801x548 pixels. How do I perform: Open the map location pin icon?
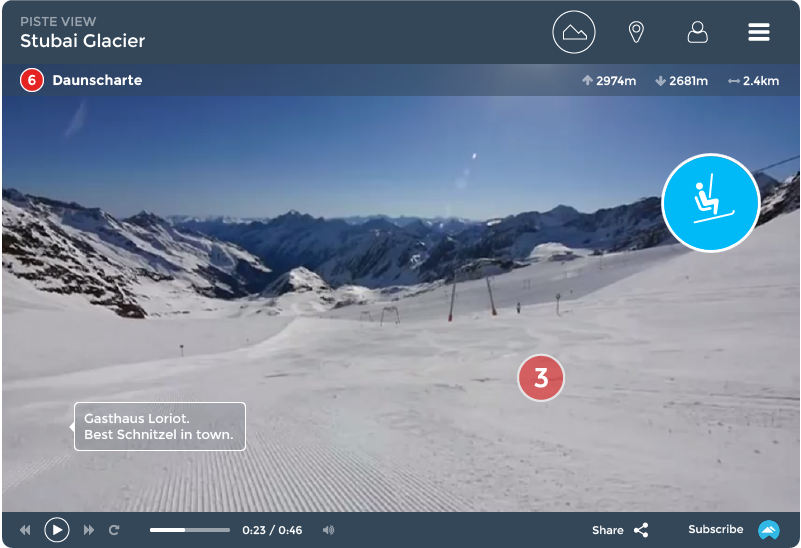tap(635, 32)
